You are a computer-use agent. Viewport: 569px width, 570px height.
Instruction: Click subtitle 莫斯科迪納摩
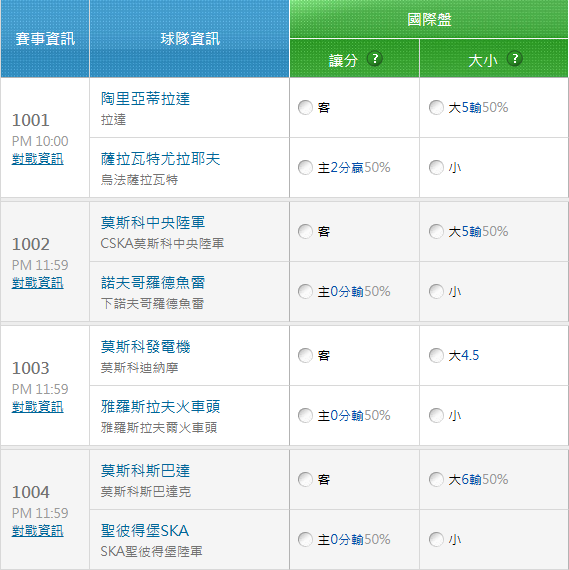tap(139, 368)
